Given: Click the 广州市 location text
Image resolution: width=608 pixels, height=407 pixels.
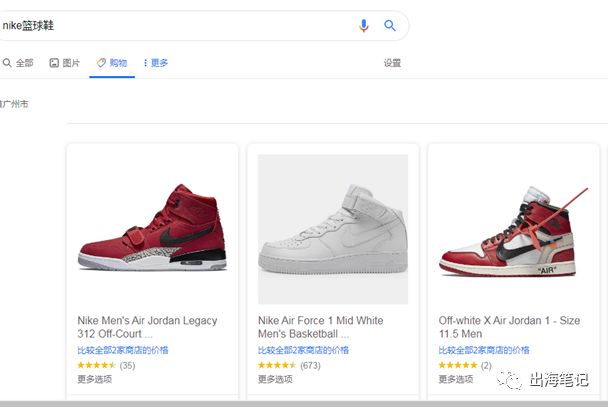Looking at the screenshot, I should click(x=14, y=104).
